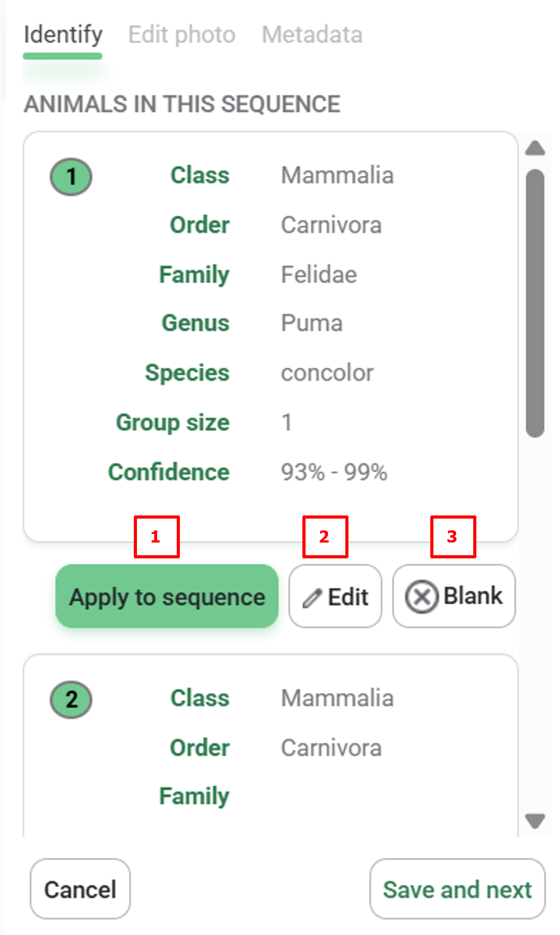This screenshot has height=935, width=560.
Task: Select the animal number 1 badge
Action: coord(71,177)
